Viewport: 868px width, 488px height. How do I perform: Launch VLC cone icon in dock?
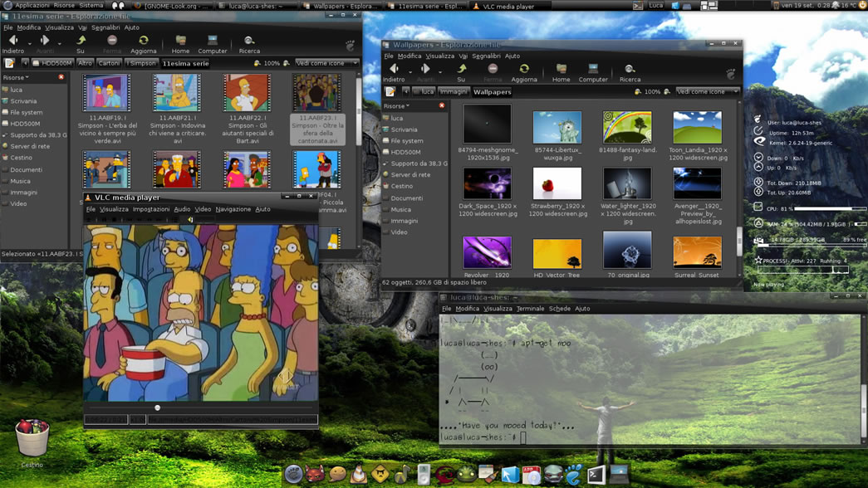(359, 474)
